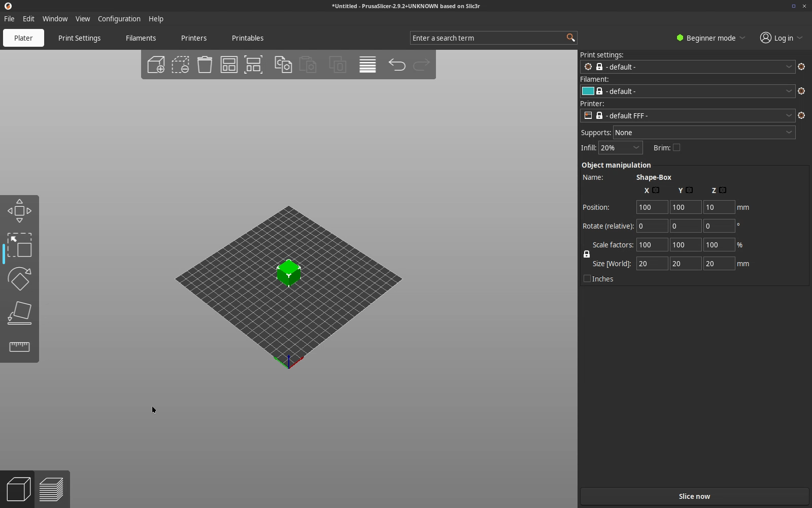Open the Printer preset dropdown
This screenshot has width=812, height=508.
[688, 115]
